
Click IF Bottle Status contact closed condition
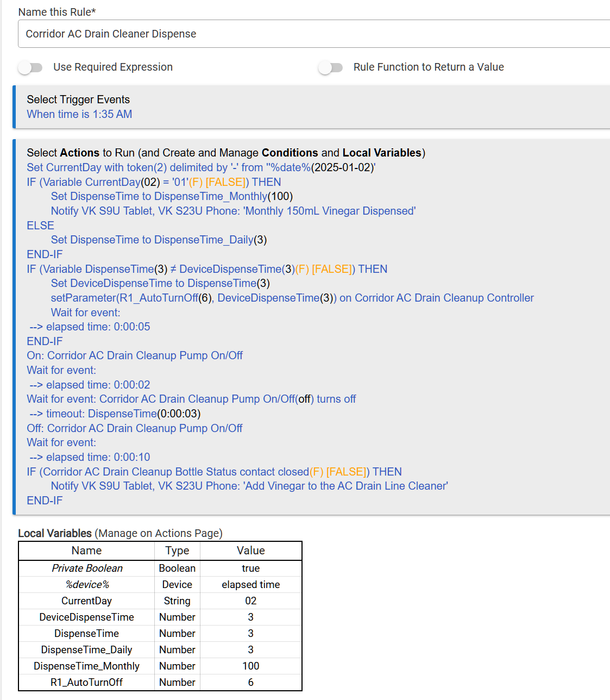[214, 472]
